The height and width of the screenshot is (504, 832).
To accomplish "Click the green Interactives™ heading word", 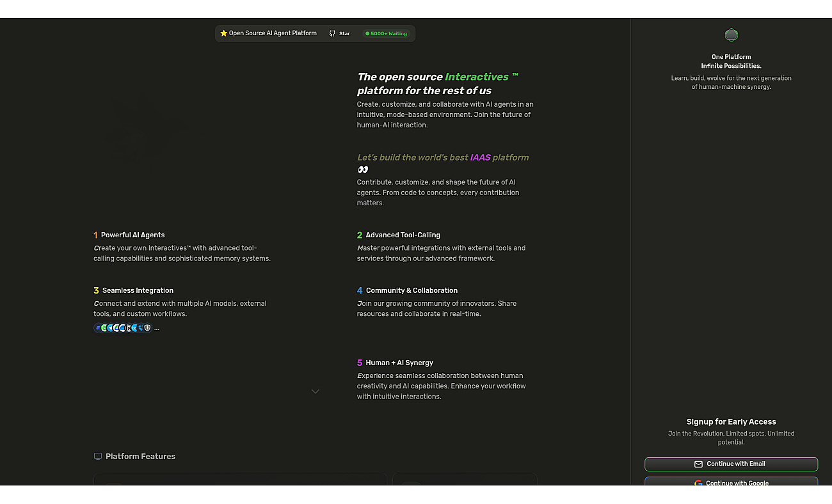I will [x=481, y=77].
